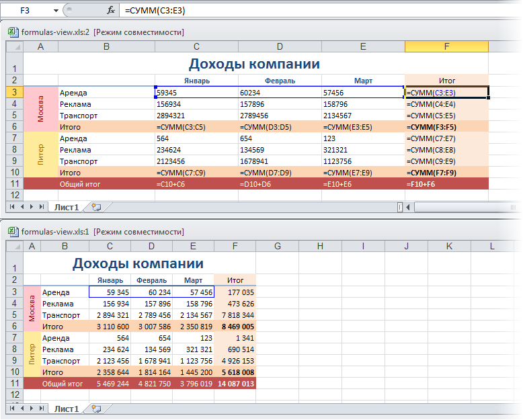Open Лист1 tab in top window
Viewport: 523px width, 420px height.
click(x=67, y=207)
